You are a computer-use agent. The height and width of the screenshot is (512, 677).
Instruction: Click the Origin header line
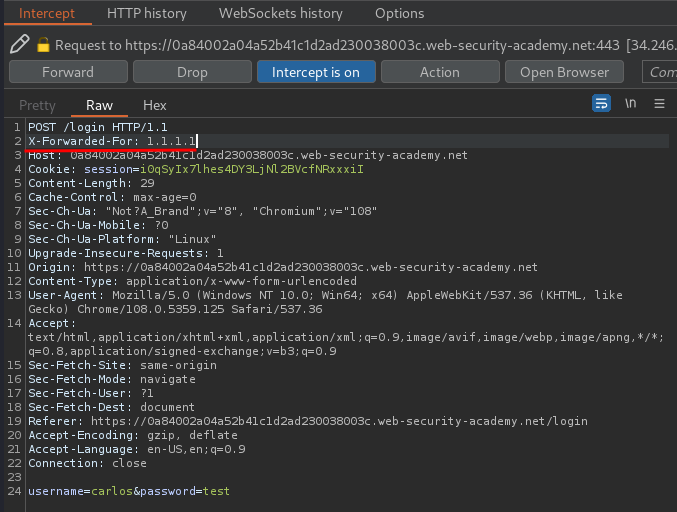click(x=283, y=267)
